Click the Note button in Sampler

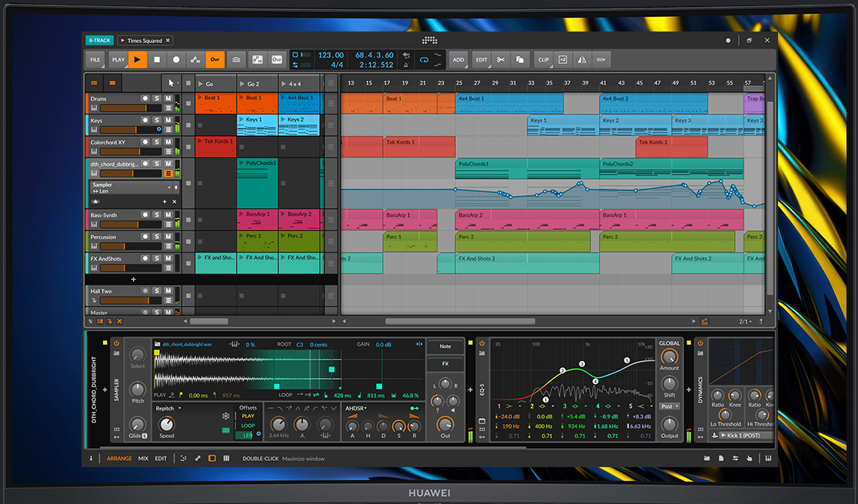[x=445, y=347]
